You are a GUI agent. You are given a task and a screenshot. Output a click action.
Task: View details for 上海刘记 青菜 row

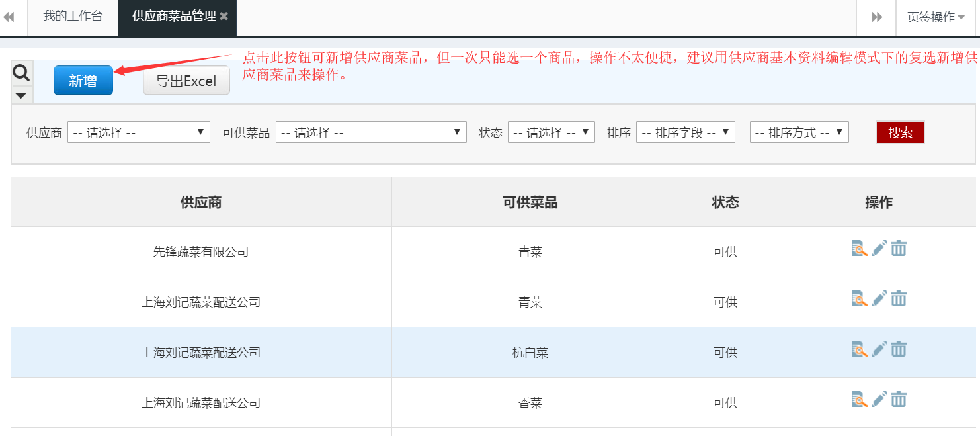[859, 299]
